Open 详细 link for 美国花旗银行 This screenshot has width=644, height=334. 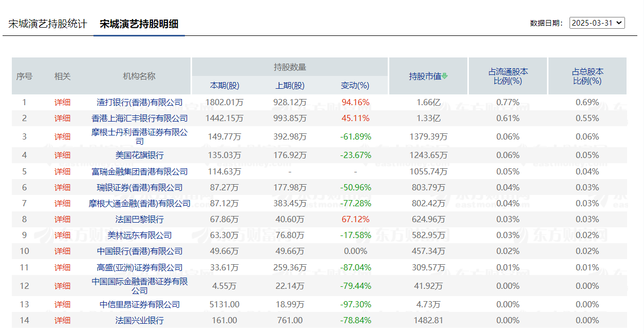[63, 155]
